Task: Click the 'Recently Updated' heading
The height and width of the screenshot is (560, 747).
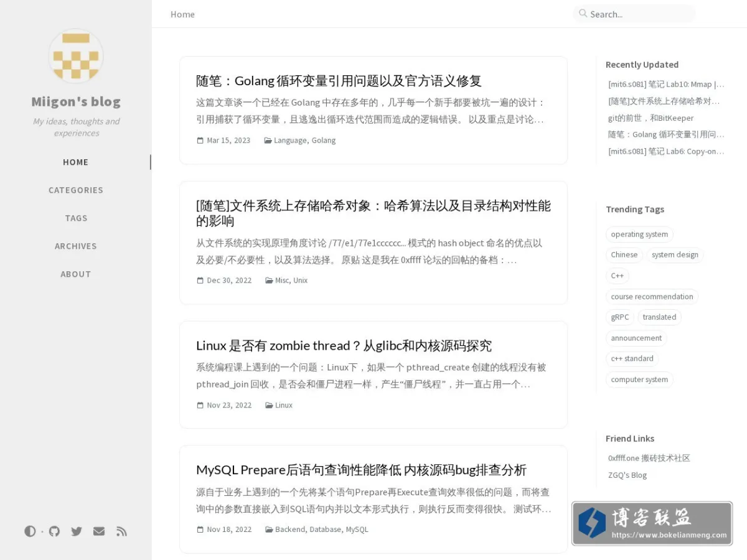Action: coord(642,65)
